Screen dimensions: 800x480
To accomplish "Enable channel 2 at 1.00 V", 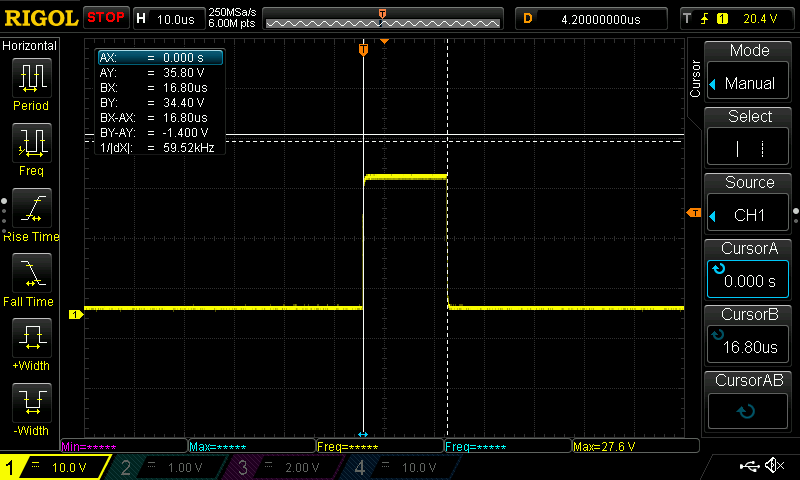I will click(168, 467).
